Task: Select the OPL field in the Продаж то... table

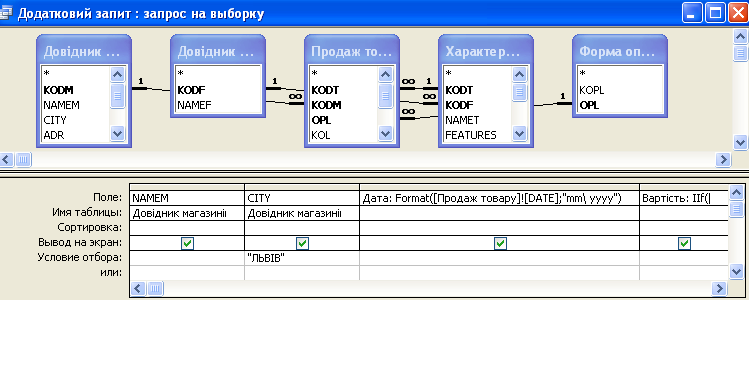Action: (321, 120)
